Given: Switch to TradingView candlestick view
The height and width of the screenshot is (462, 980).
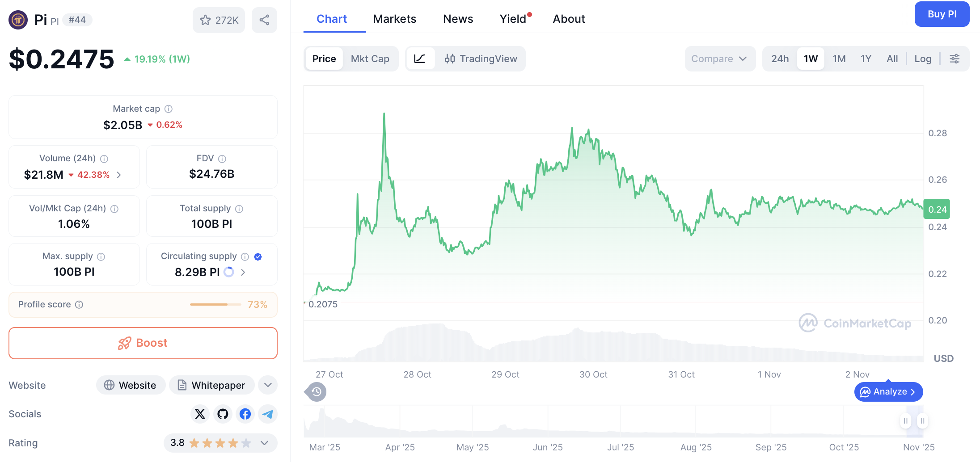Looking at the screenshot, I should (x=481, y=59).
